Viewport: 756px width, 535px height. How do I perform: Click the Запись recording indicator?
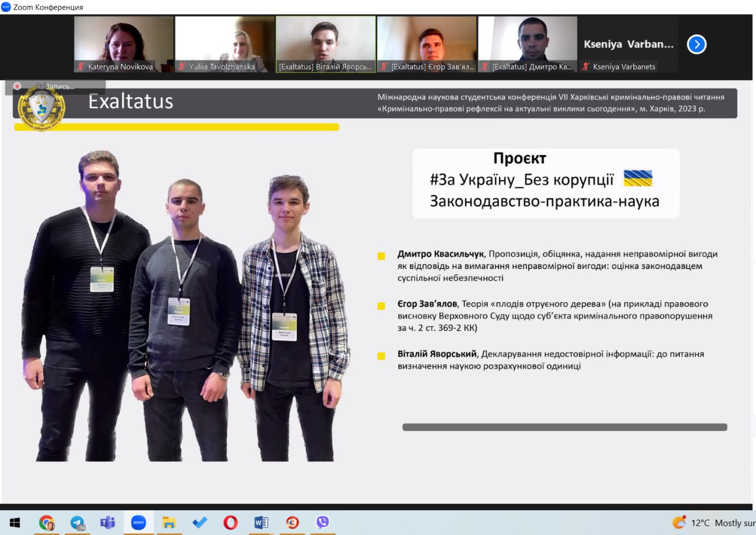(55, 86)
